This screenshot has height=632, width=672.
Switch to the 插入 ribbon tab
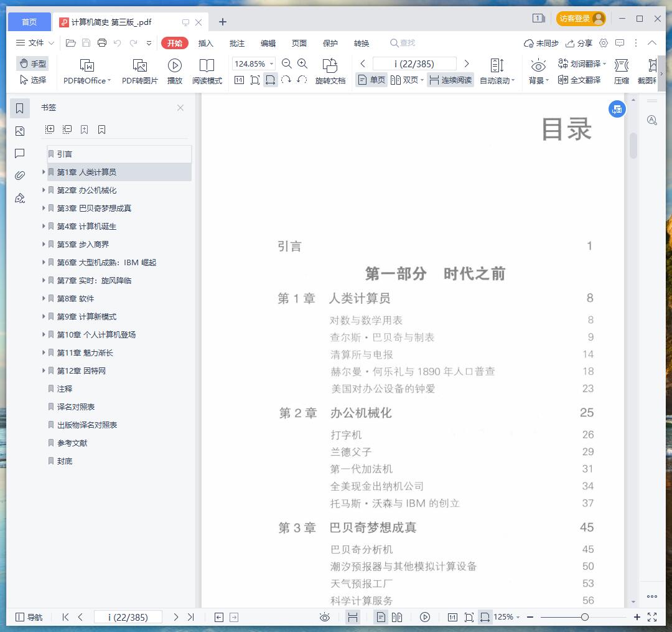coord(206,44)
